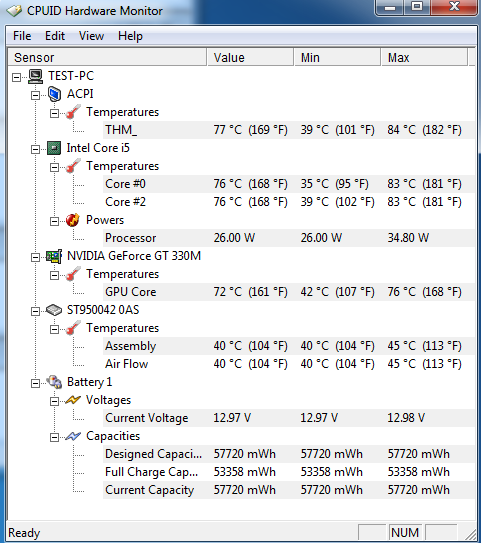The height and width of the screenshot is (543, 481).
Task: Collapse the Intel Core i5 node
Action: coord(35,149)
